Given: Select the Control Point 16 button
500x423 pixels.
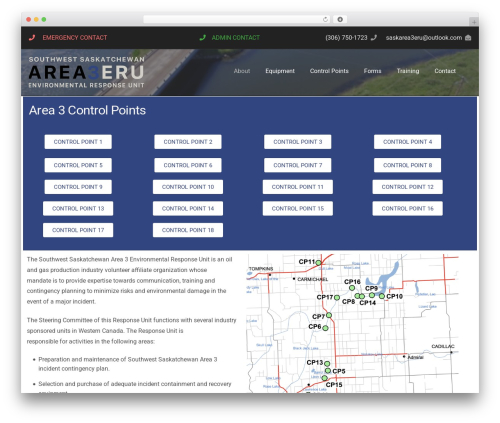Looking at the screenshot, I should coord(407,208).
